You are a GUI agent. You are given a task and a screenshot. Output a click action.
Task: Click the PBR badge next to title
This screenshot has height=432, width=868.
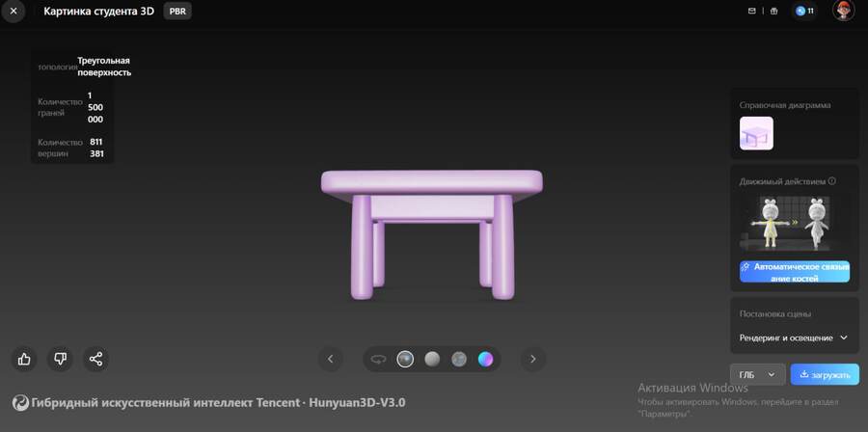(177, 11)
